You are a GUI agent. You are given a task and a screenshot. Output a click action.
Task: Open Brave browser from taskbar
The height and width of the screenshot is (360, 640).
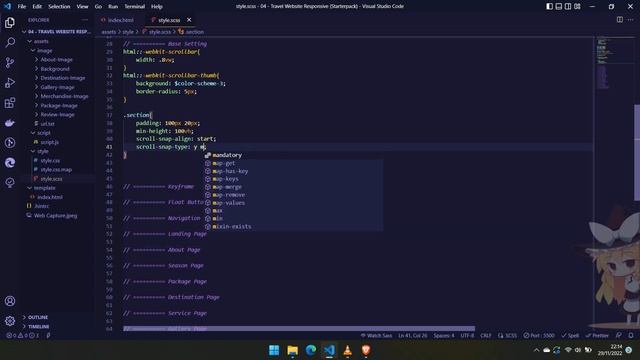pos(366,350)
